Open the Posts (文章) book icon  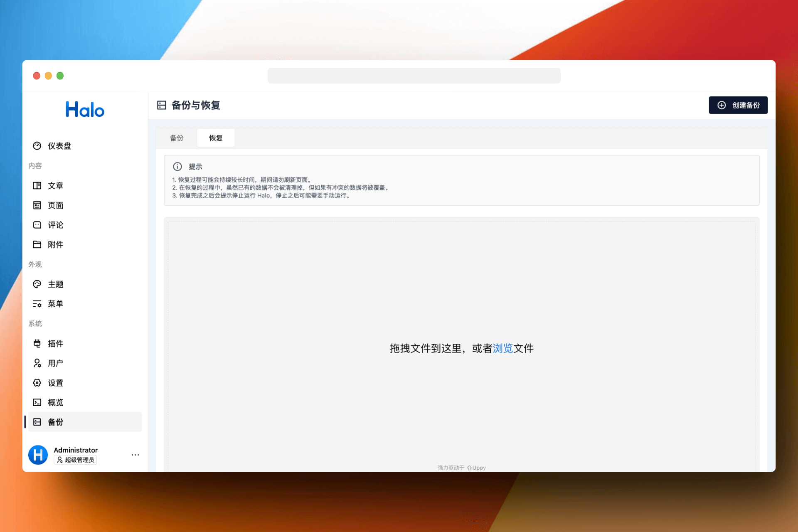[37, 186]
